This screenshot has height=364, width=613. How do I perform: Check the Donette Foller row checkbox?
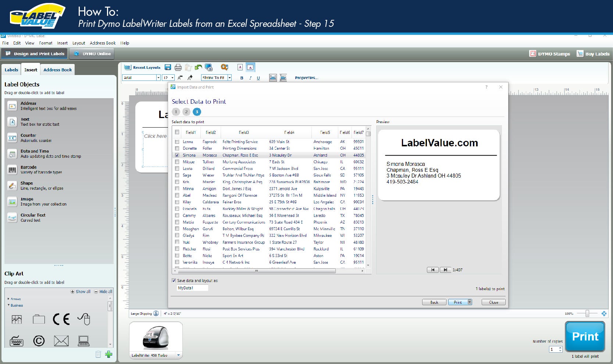click(177, 148)
